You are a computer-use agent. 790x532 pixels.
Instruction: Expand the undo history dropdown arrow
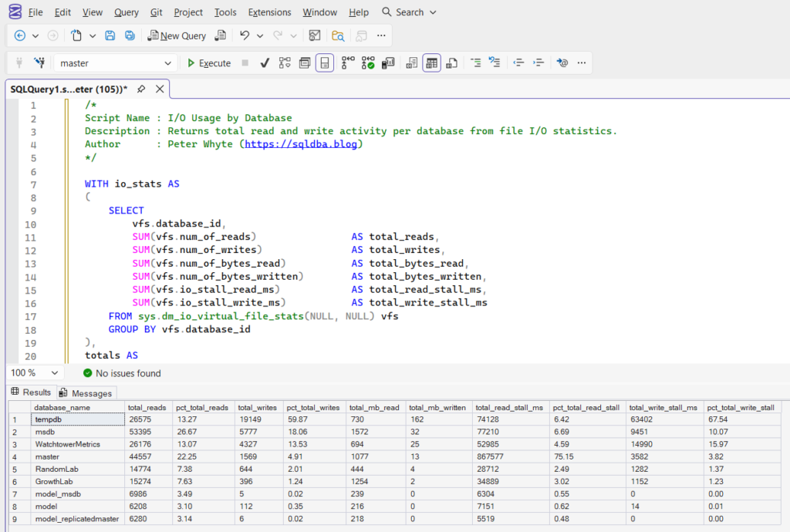tap(258, 35)
